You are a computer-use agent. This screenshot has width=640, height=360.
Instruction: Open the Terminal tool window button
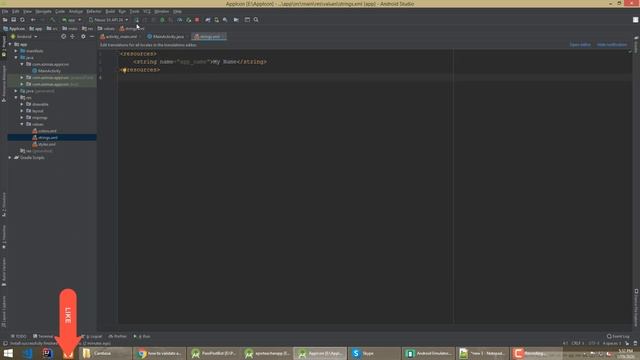click(43, 336)
